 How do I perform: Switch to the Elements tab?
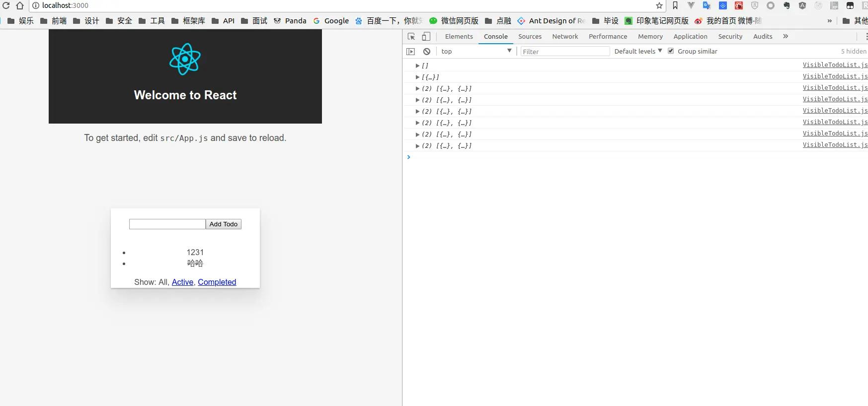click(459, 36)
